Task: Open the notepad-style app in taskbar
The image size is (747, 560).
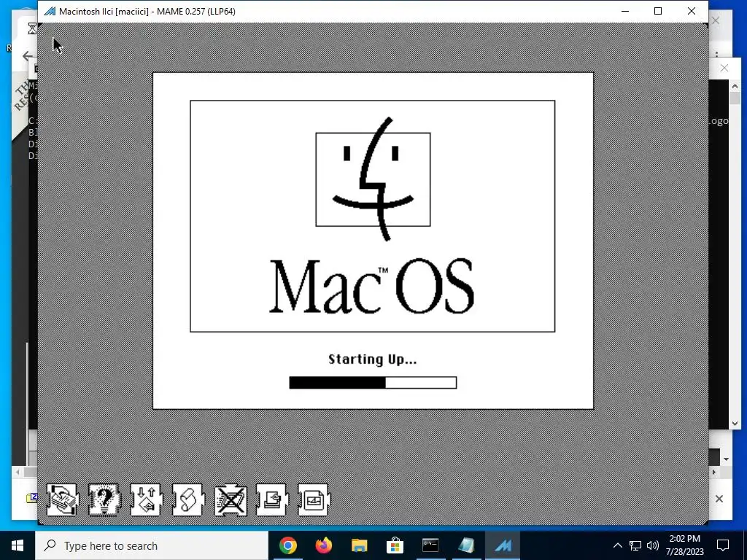Action: click(466, 545)
